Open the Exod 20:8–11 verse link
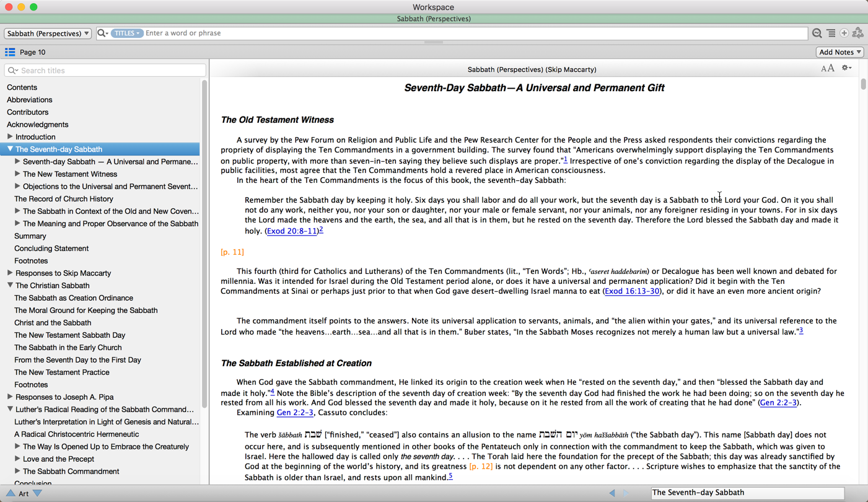Screen dimensions: 868x502 pyautogui.click(x=292, y=231)
